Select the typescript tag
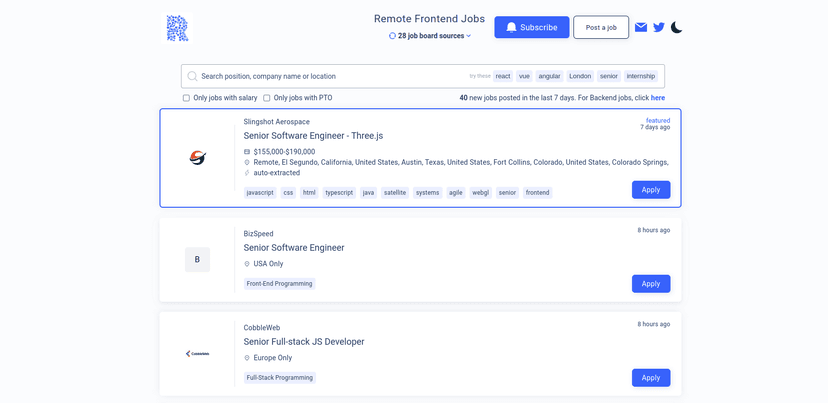The height and width of the screenshot is (403, 828). [339, 193]
